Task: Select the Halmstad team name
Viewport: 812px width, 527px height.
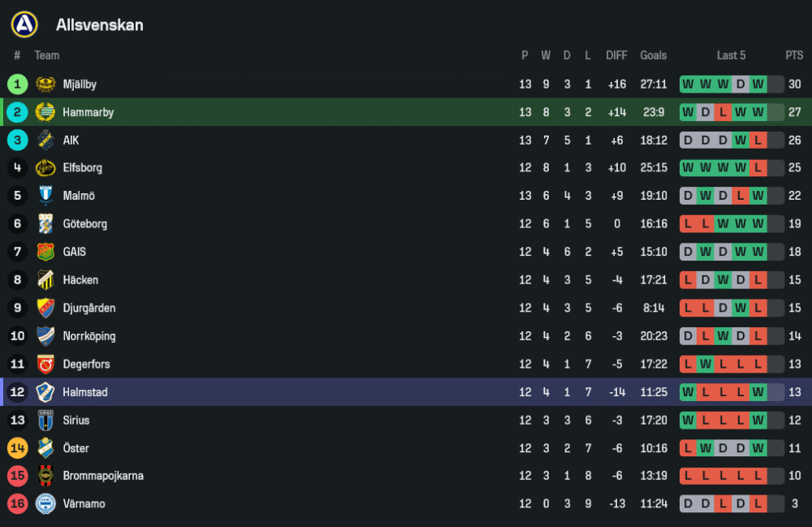Action: [x=85, y=392]
